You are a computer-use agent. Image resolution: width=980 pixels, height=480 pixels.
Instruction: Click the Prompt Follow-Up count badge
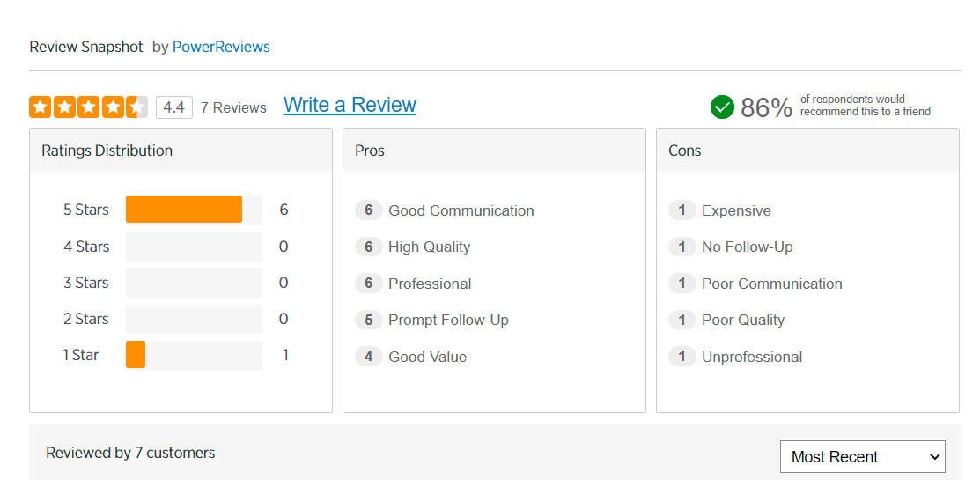coord(369,320)
